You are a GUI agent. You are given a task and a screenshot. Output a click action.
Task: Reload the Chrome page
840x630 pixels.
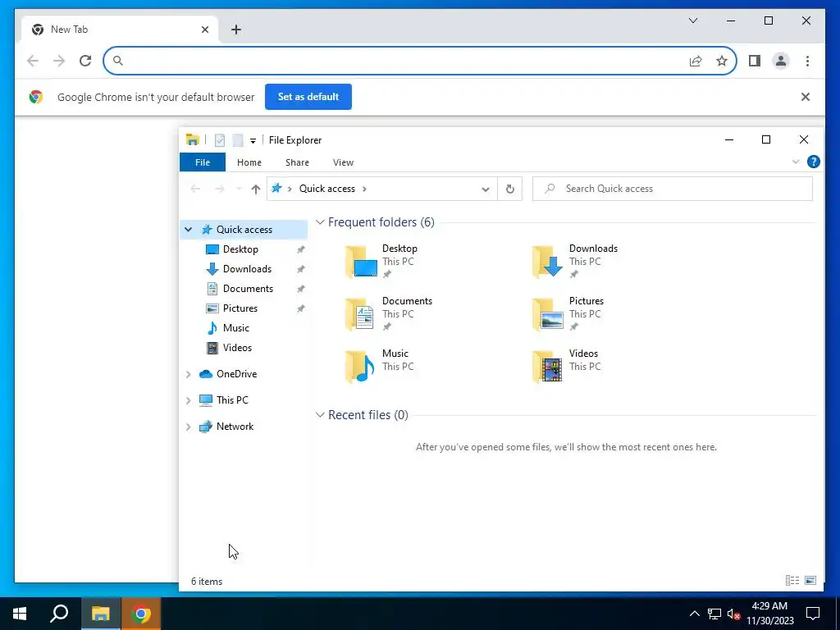coord(85,61)
